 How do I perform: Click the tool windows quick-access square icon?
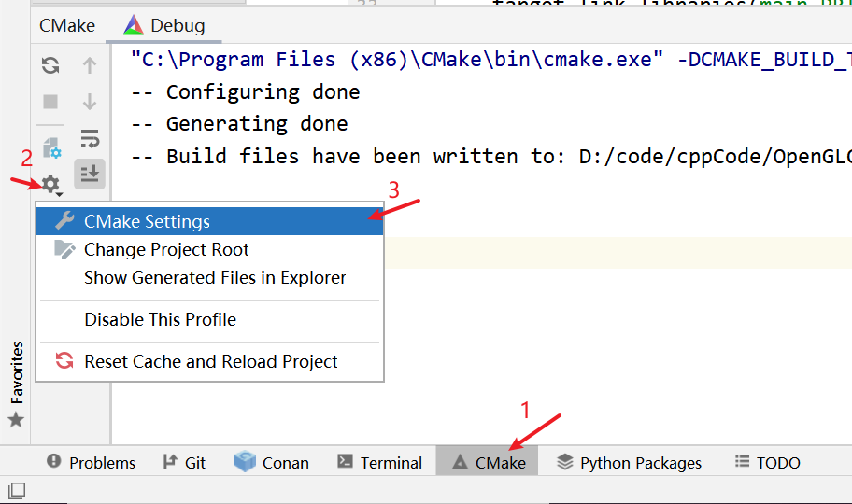click(16, 491)
